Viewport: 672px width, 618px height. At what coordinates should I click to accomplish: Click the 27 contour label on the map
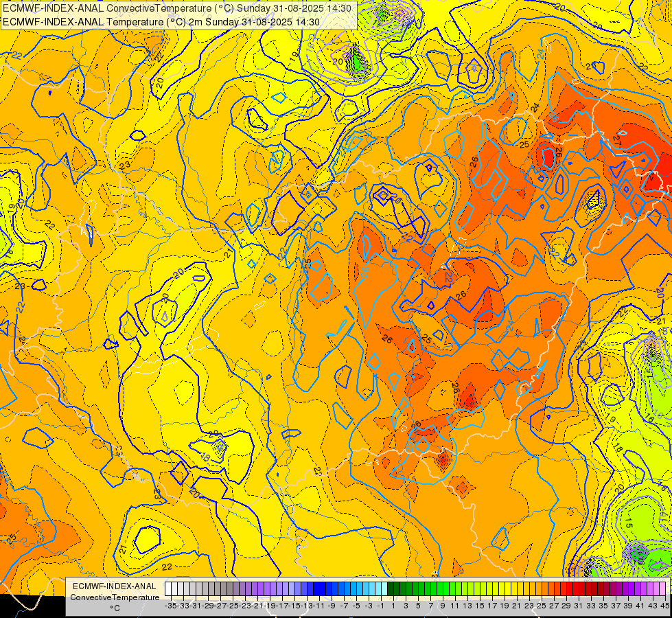617,139
